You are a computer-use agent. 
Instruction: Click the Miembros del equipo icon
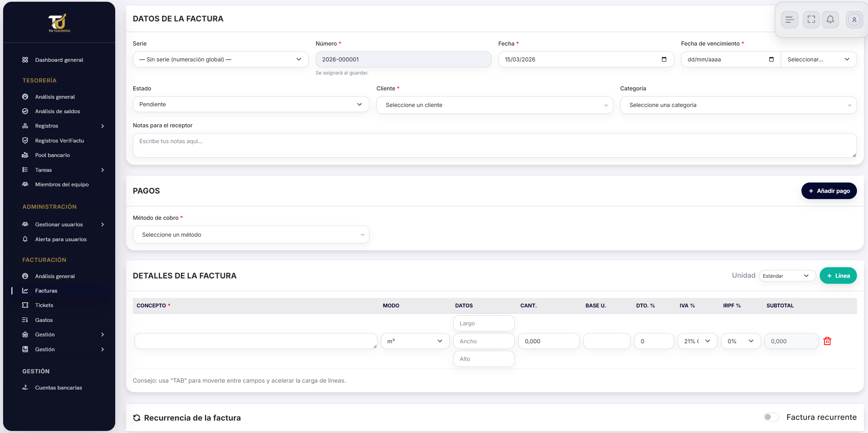(25, 184)
